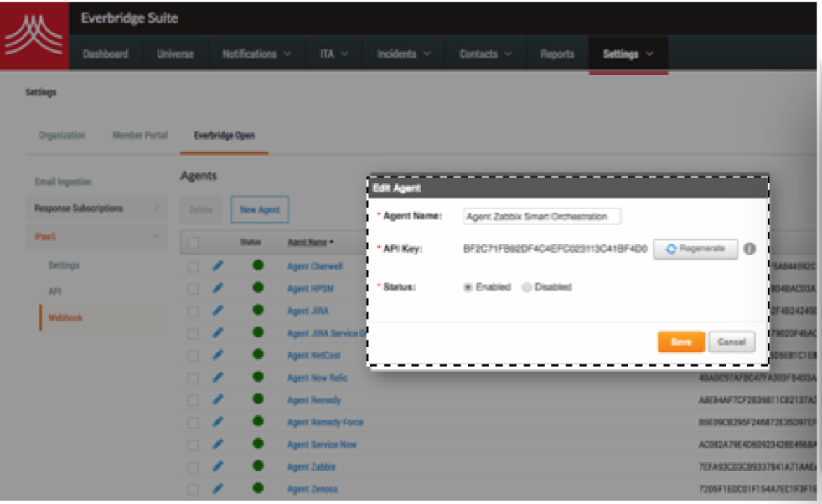Open the Settings dropdown in the top nav
The height and width of the screenshot is (504, 822).
(628, 54)
